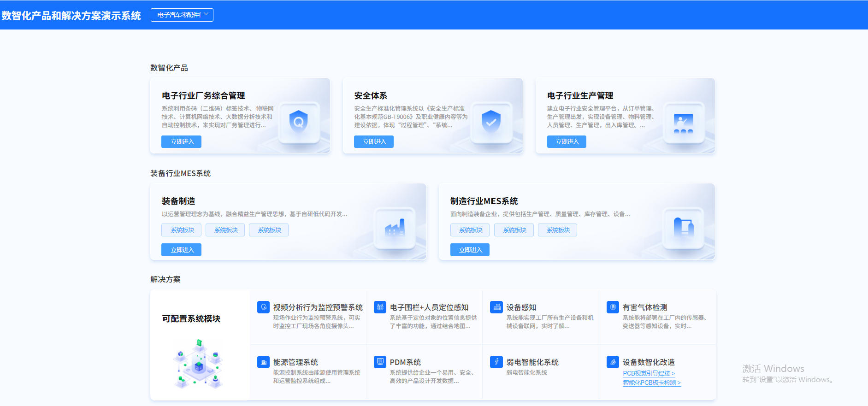Select last 系统板块 tag under 制造行业MES系统

click(x=557, y=230)
